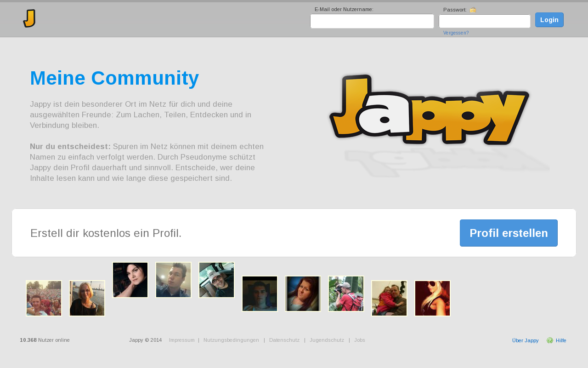This screenshot has height=368, width=588.
Task: Open the Impressum link
Action: (x=182, y=340)
